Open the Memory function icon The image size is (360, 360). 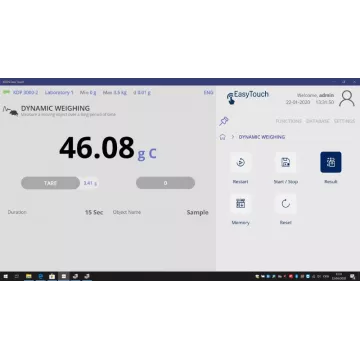(x=240, y=204)
